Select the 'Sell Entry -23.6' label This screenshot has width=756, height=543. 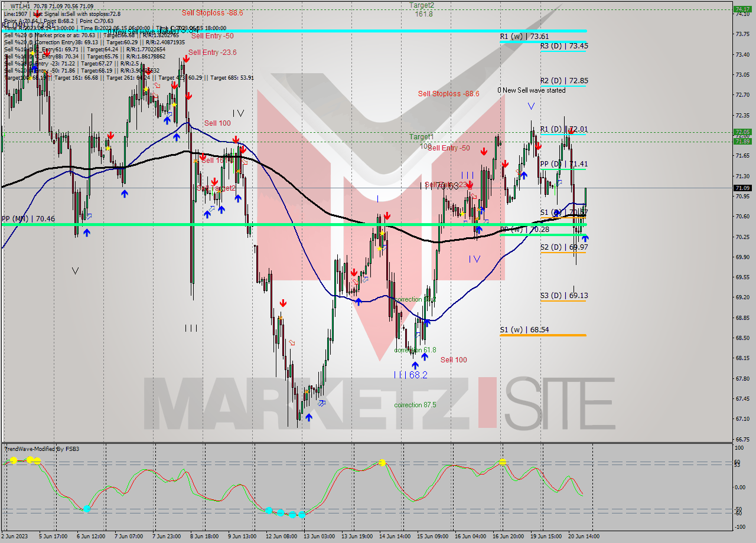pyautogui.click(x=214, y=52)
